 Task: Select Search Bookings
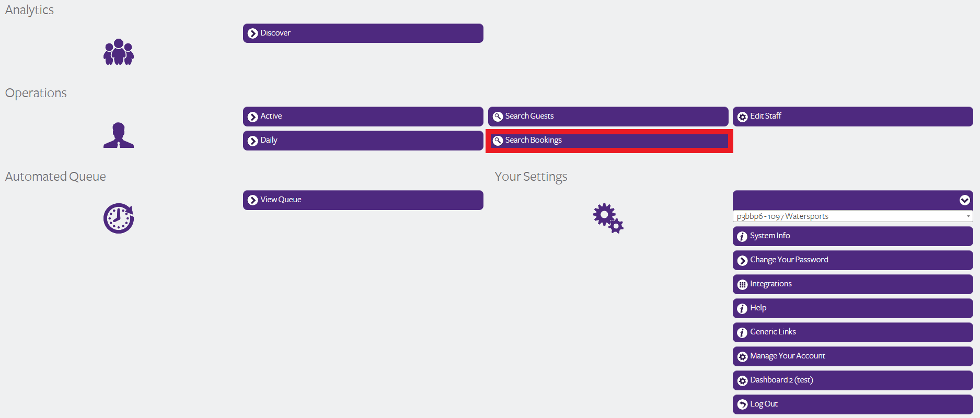[609, 141]
